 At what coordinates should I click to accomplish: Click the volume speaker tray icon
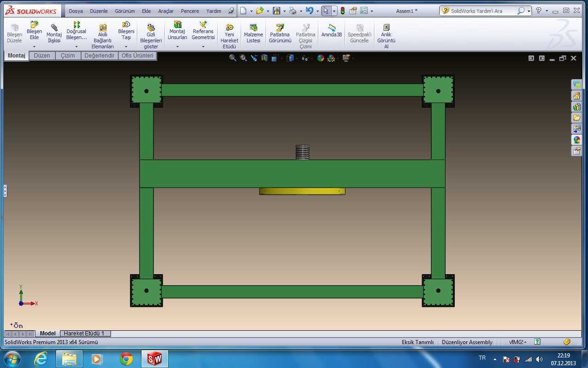point(539,359)
